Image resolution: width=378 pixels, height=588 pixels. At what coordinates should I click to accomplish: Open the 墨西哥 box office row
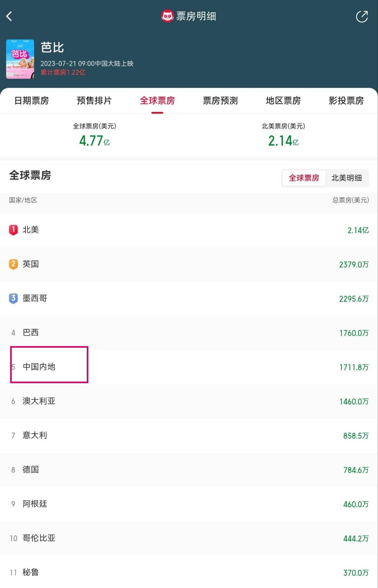pos(189,299)
